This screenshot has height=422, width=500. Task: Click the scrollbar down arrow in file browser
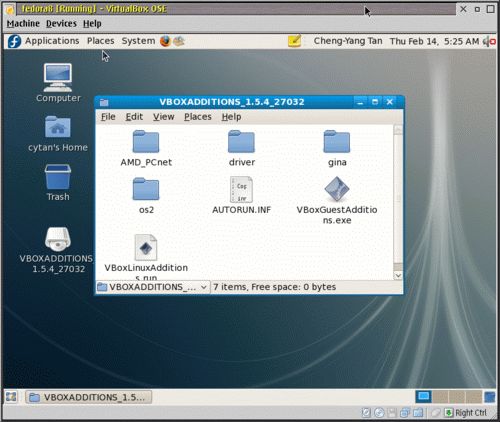[398, 275]
